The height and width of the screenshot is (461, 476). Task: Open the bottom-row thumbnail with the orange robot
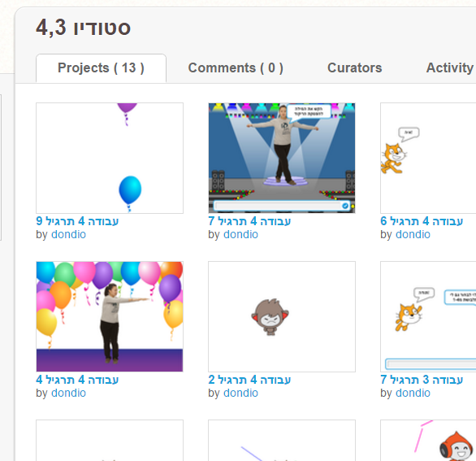pyautogui.click(x=428, y=441)
